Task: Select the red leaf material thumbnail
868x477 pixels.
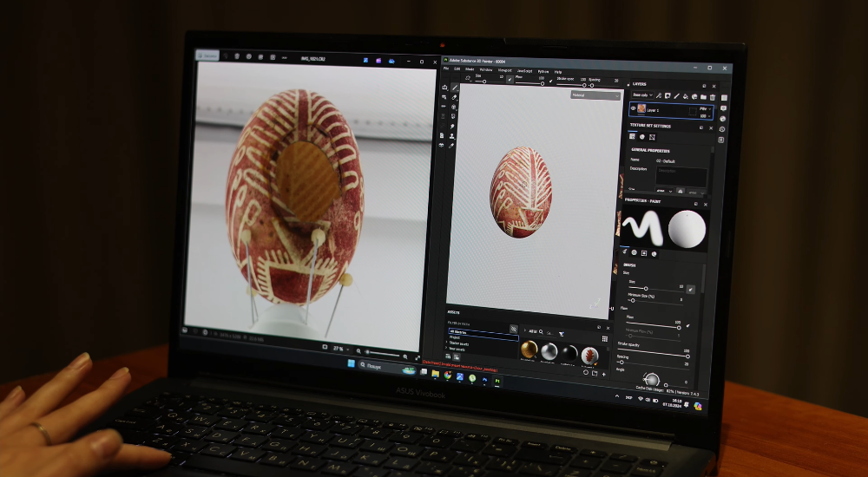Action: tap(589, 356)
